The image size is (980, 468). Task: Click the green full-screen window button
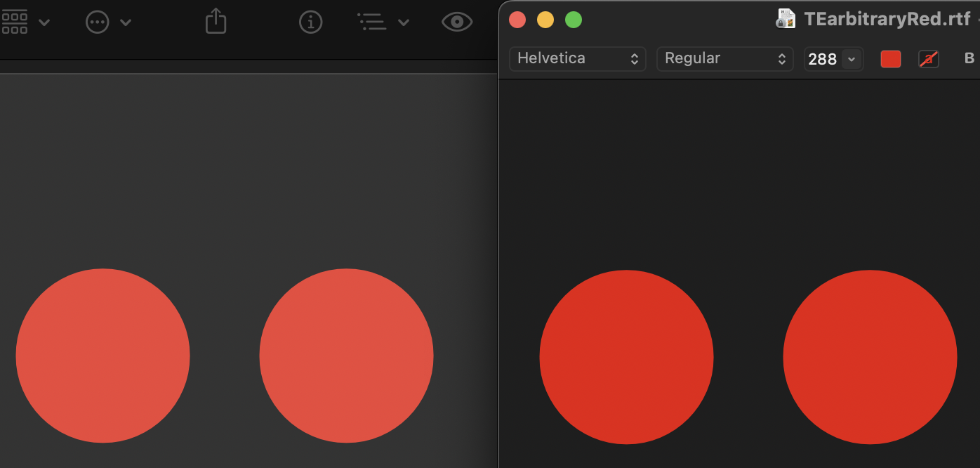573,20
